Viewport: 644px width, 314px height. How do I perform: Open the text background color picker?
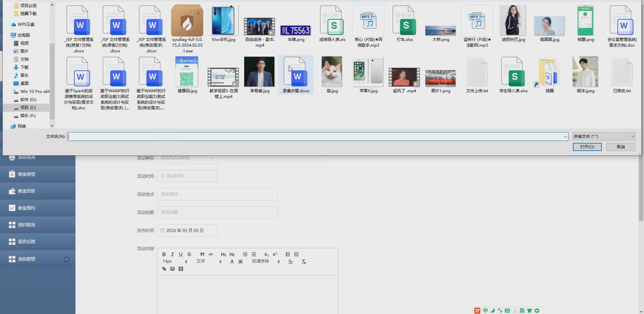[x=240, y=262]
